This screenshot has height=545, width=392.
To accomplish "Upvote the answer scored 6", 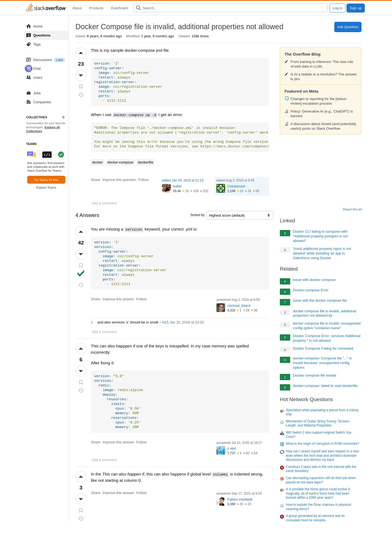I will point(81,349).
